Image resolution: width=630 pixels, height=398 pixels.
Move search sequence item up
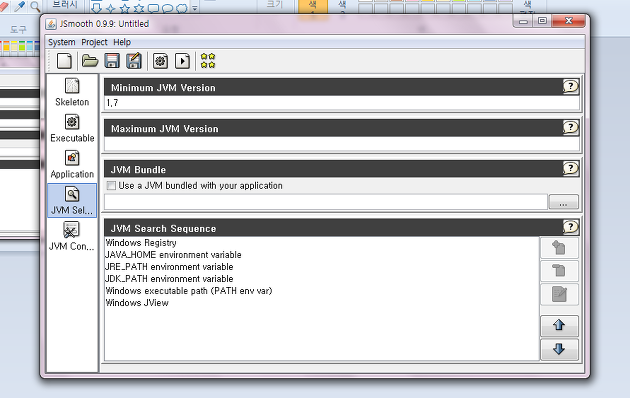pyautogui.click(x=559, y=325)
